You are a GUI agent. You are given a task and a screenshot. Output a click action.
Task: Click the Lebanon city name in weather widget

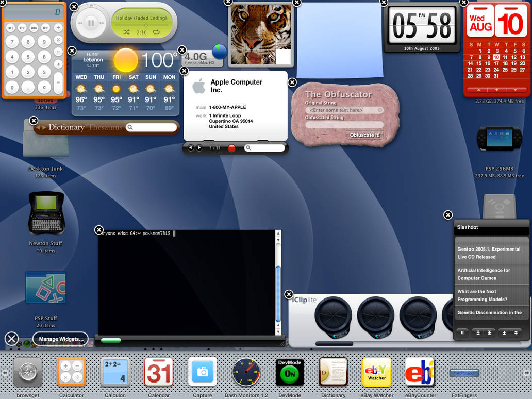[x=93, y=60]
